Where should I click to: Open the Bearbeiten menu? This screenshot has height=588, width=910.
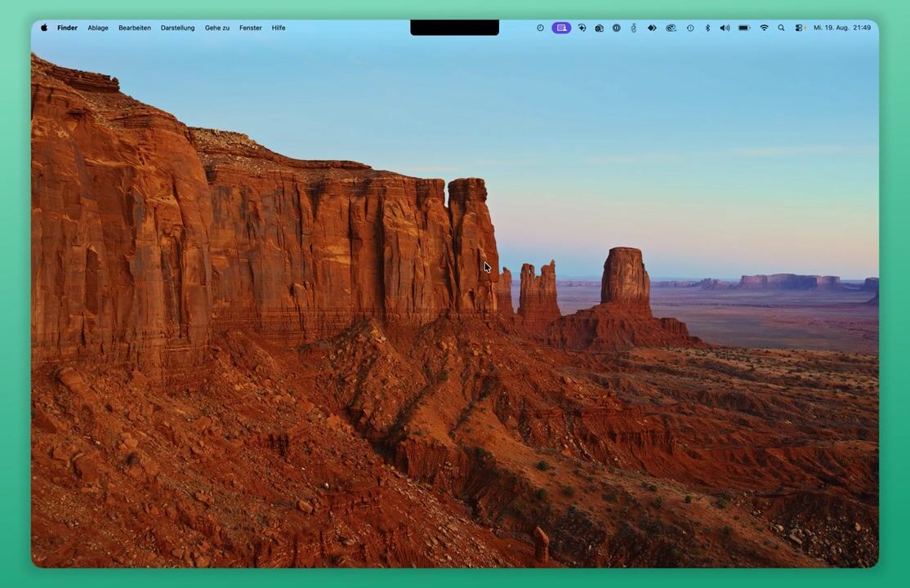135,27
